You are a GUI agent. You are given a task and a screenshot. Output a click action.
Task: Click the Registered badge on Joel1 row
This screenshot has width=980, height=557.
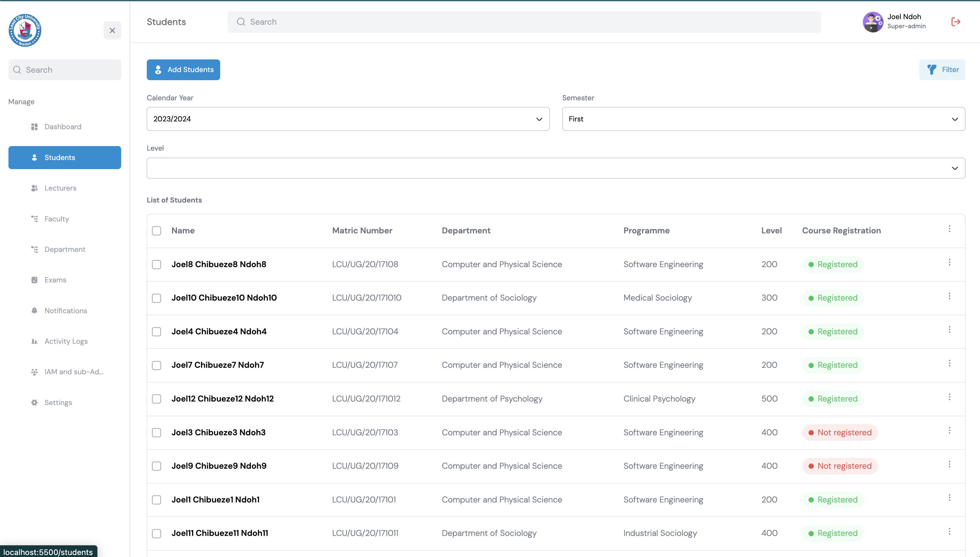[833, 500]
